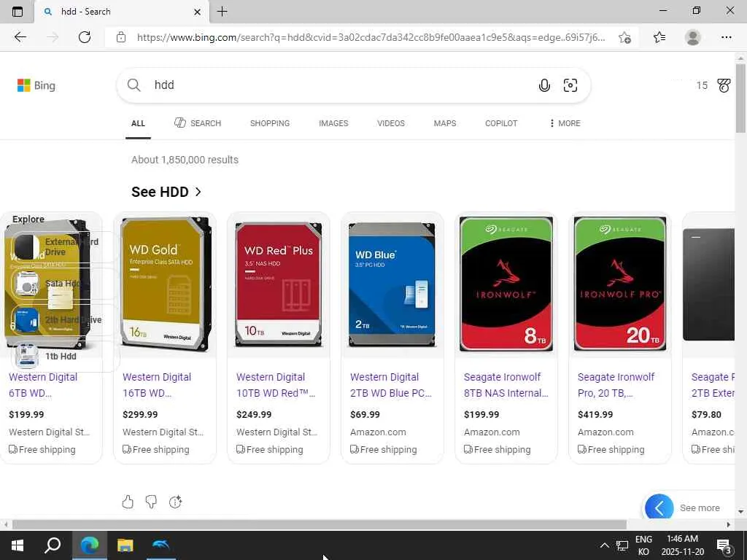Viewport: 747px width, 560px height.
Task: Open File Explorer from taskbar
Action: 125,545
